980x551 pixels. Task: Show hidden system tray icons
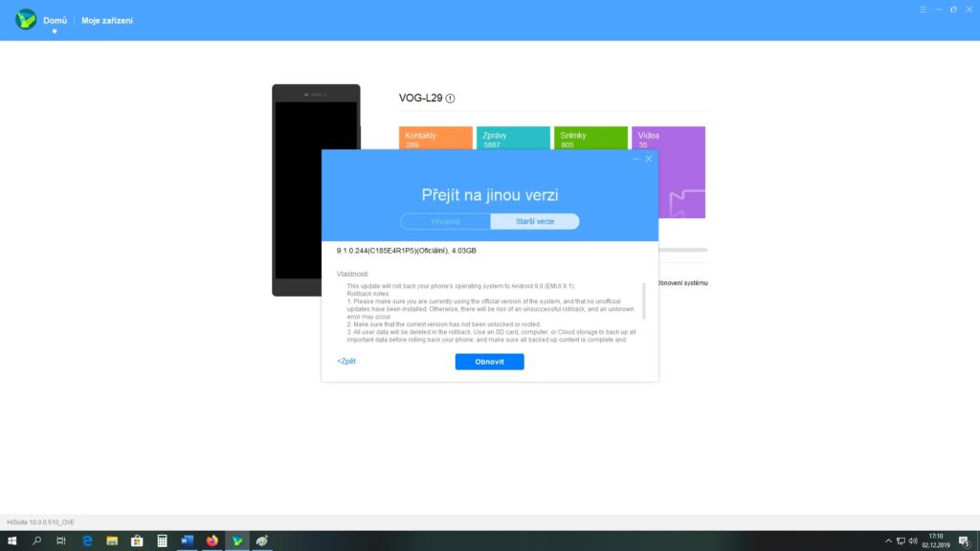(888, 541)
